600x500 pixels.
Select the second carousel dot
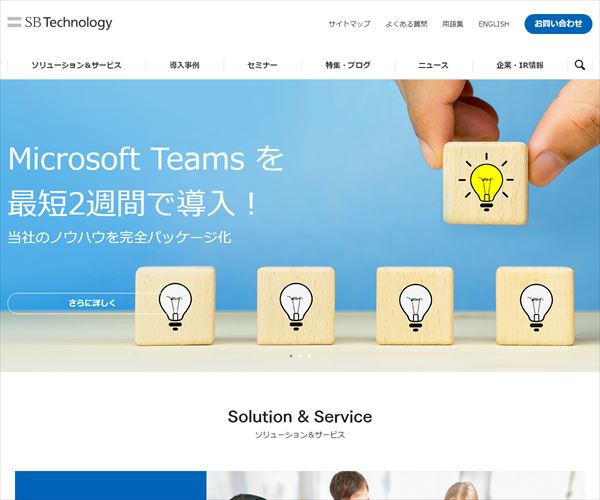tap(300, 356)
